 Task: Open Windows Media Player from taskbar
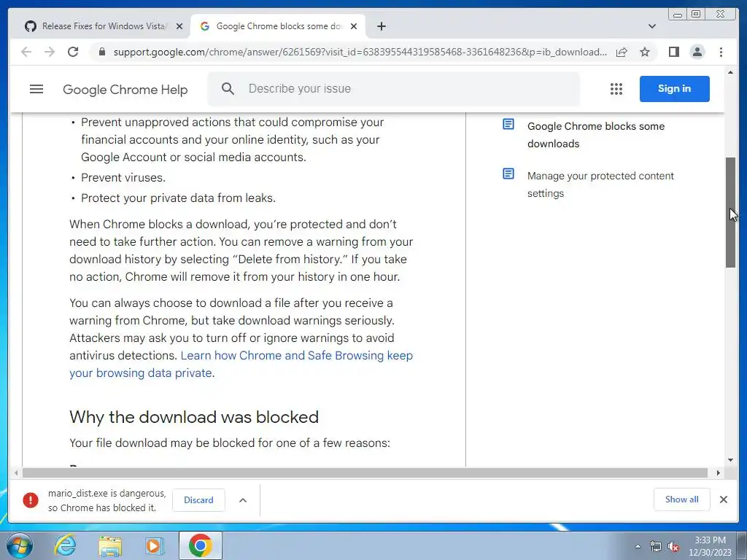point(154,545)
